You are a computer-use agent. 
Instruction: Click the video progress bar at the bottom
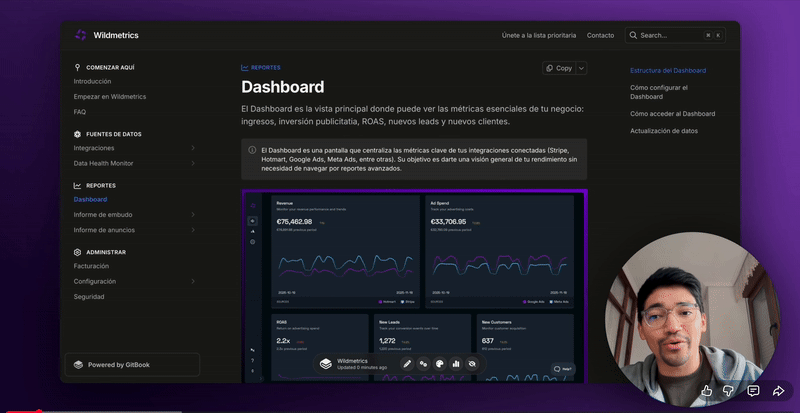tap(400, 411)
